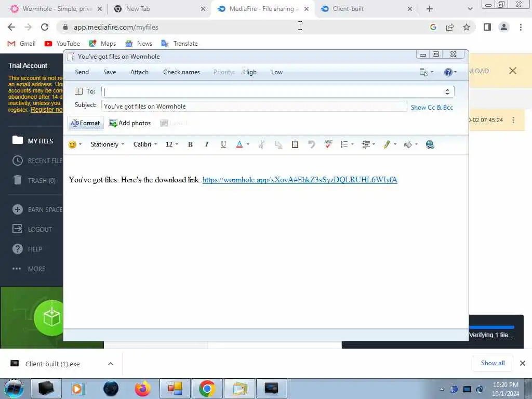Screen dimensions: 532x399
Task: Click the Paste clipboard icon
Action: [x=295, y=144]
